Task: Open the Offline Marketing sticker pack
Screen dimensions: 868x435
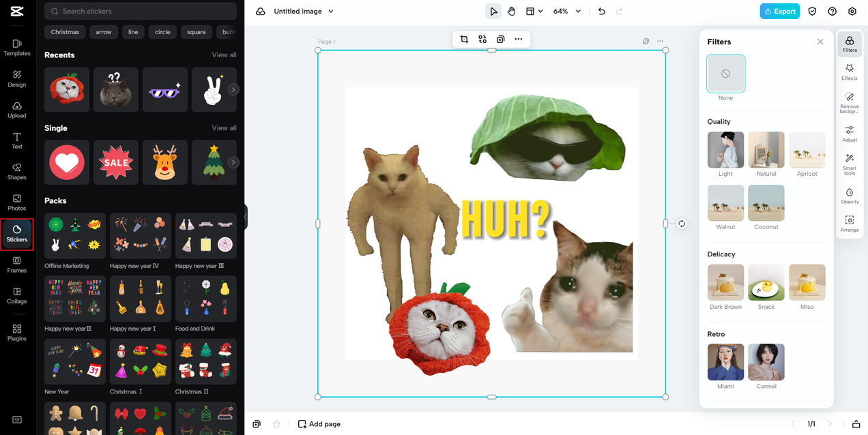Action: (74, 236)
